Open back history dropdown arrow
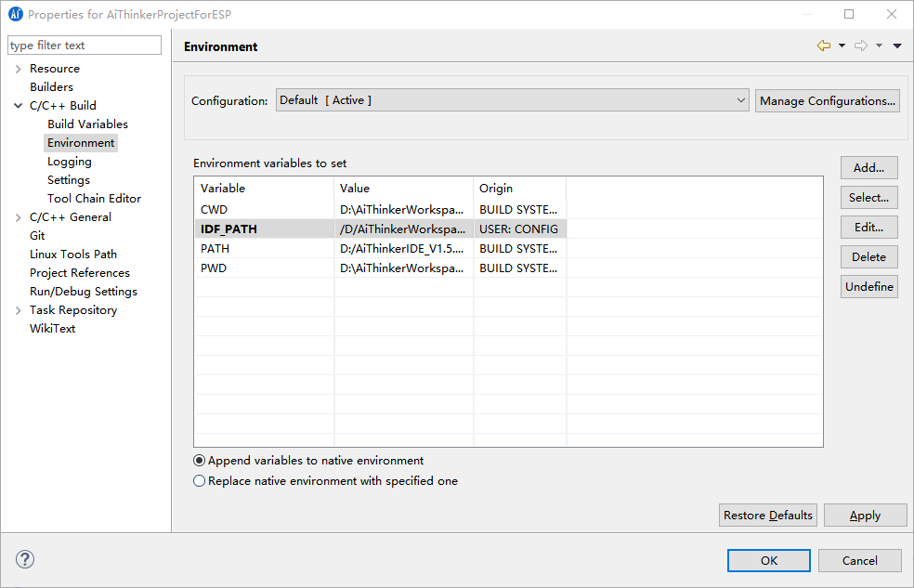This screenshot has height=588, width=914. click(842, 46)
